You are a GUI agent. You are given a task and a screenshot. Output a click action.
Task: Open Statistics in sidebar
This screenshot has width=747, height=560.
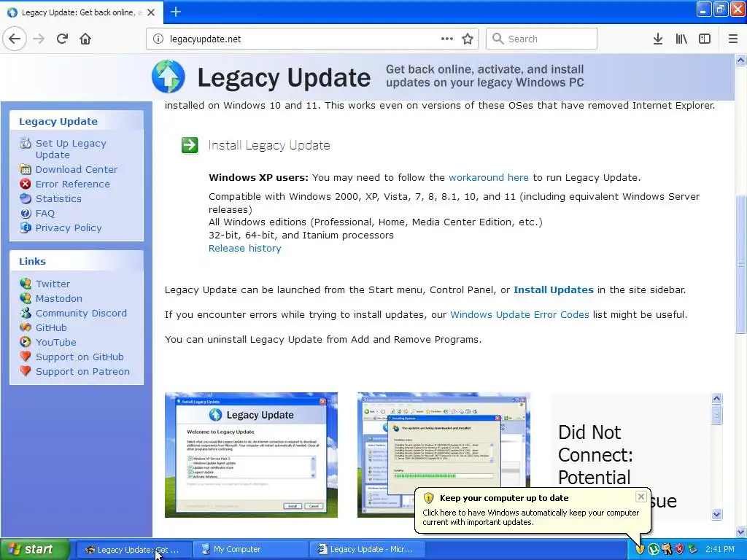click(x=58, y=198)
